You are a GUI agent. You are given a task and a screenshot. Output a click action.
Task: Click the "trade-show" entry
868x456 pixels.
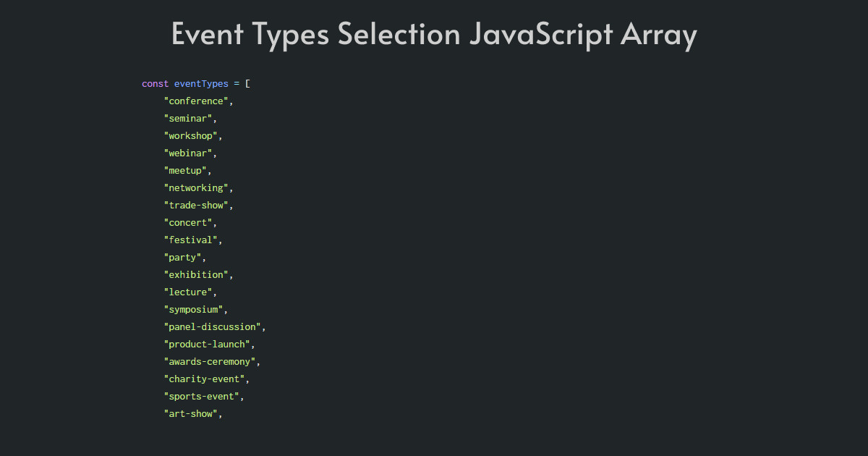[196, 206]
